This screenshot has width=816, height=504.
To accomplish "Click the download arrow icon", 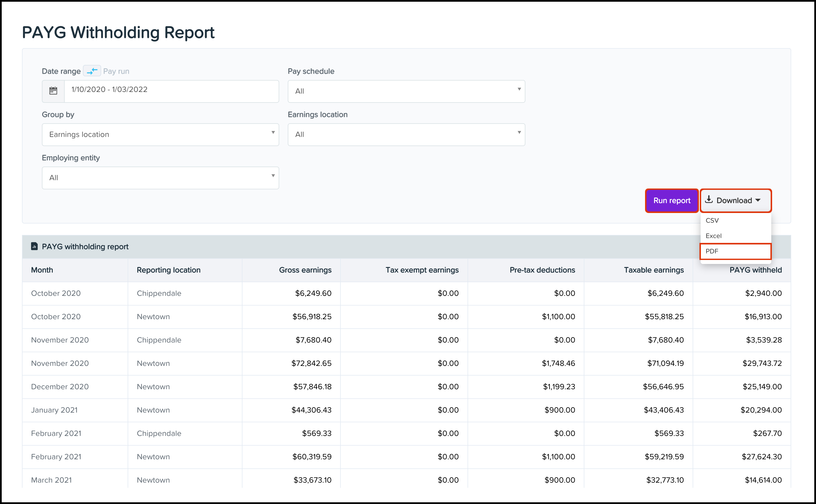I will (709, 200).
